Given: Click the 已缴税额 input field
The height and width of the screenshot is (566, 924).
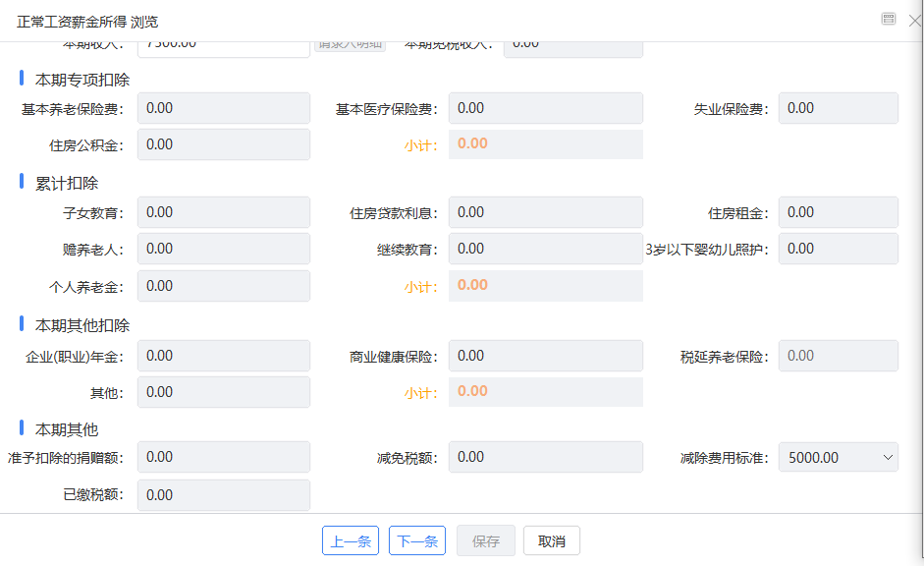Looking at the screenshot, I should (224, 495).
